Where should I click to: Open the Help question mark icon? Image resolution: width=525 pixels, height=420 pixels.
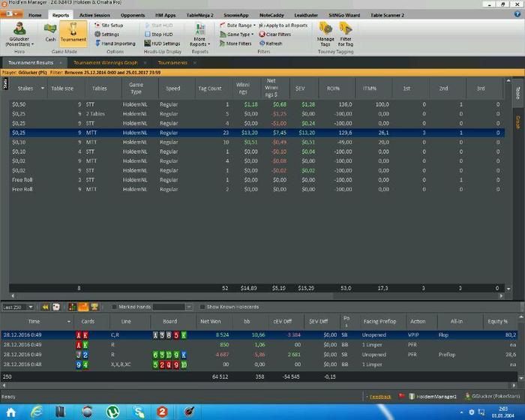(x=517, y=14)
